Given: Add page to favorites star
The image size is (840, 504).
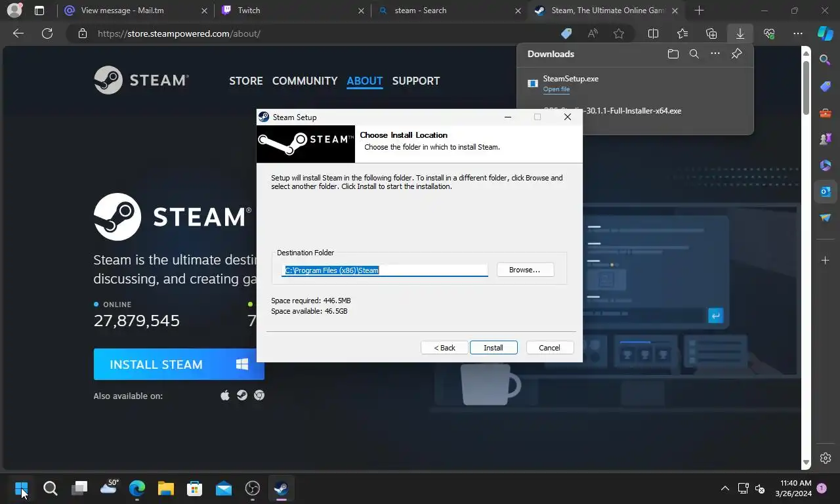Looking at the screenshot, I should 619,33.
